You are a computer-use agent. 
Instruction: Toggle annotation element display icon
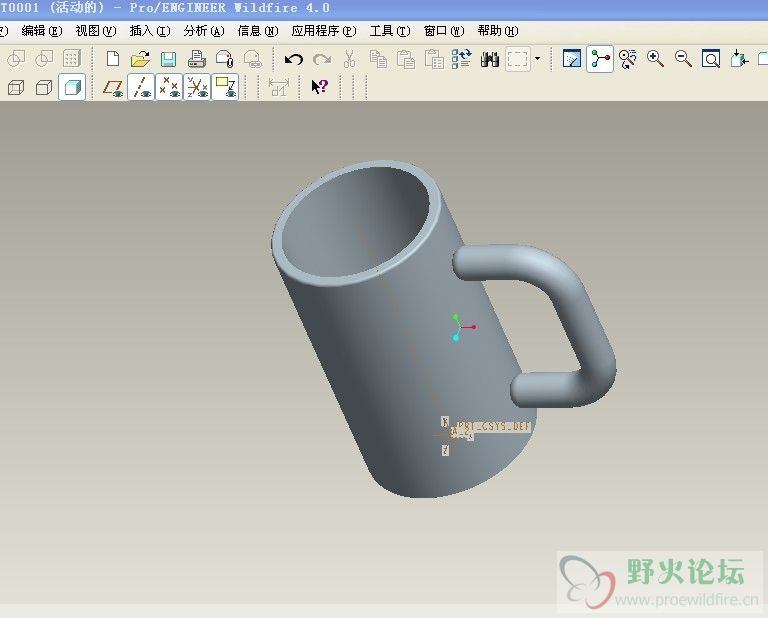225,88
